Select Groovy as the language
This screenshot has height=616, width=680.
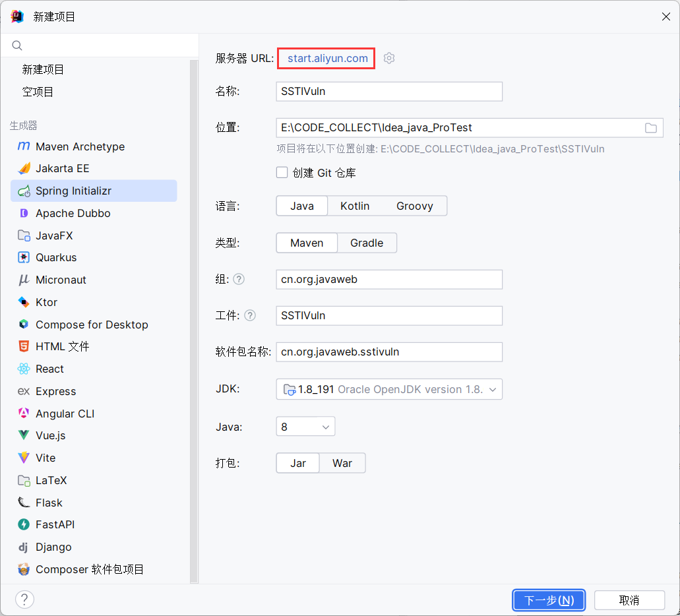[415, 206]
